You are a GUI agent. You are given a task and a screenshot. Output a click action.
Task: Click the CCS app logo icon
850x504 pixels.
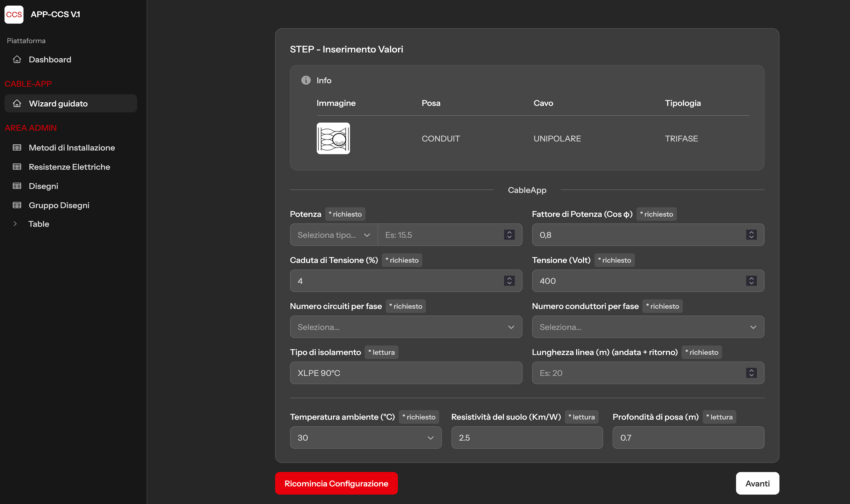coord(14,14)
